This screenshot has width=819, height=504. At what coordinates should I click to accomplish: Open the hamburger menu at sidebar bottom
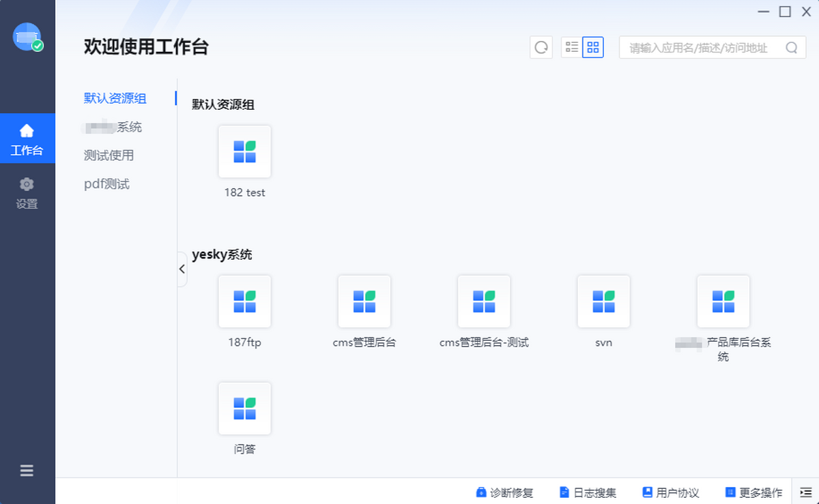(x=27, y=471)
